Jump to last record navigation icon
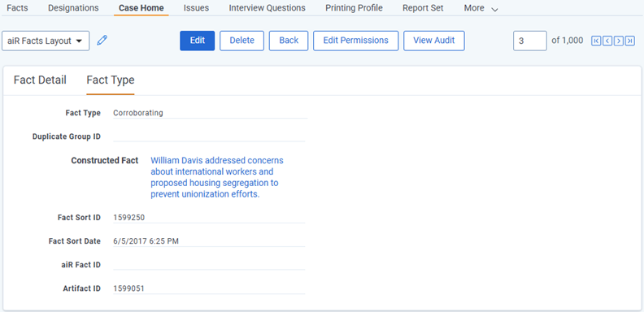 click(x=629, y=41)
